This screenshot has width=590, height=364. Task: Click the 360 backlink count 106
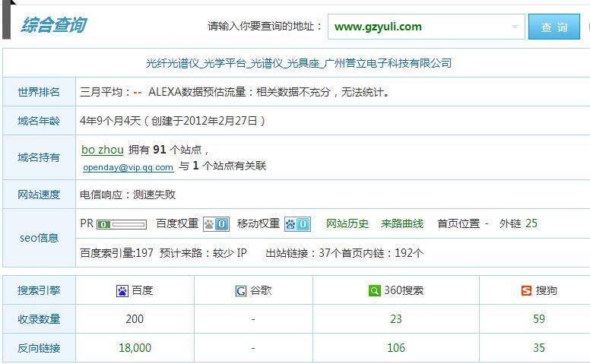point(395,348)
